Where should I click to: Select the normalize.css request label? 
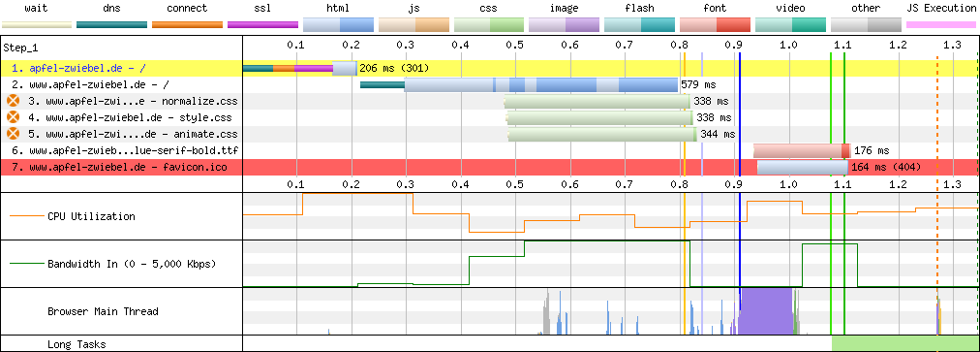click(x=133, y=101)
